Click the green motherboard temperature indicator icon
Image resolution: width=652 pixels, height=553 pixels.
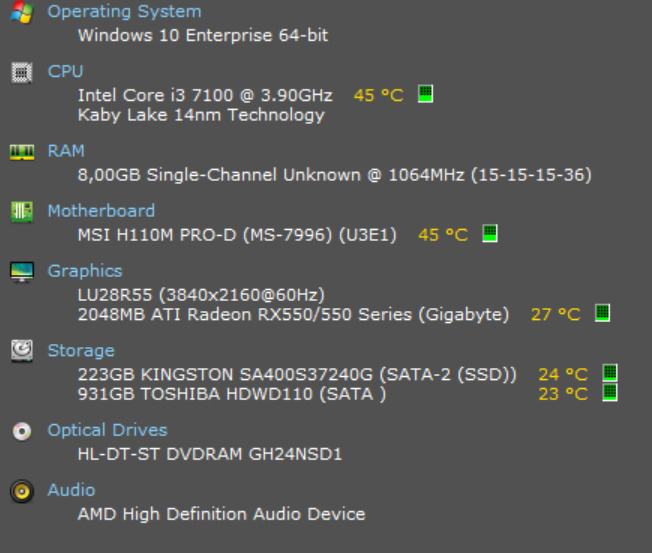pyautogui.click(x=489, y=234)
